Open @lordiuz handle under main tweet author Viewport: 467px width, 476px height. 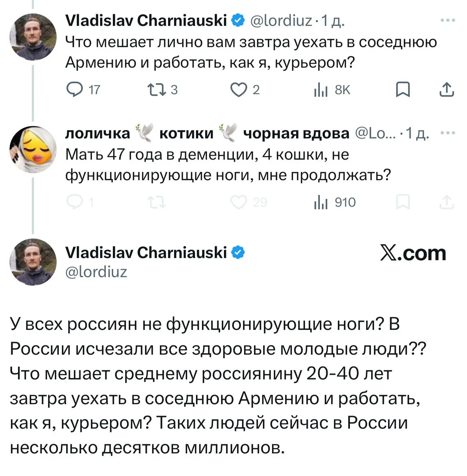pos(96,272)
